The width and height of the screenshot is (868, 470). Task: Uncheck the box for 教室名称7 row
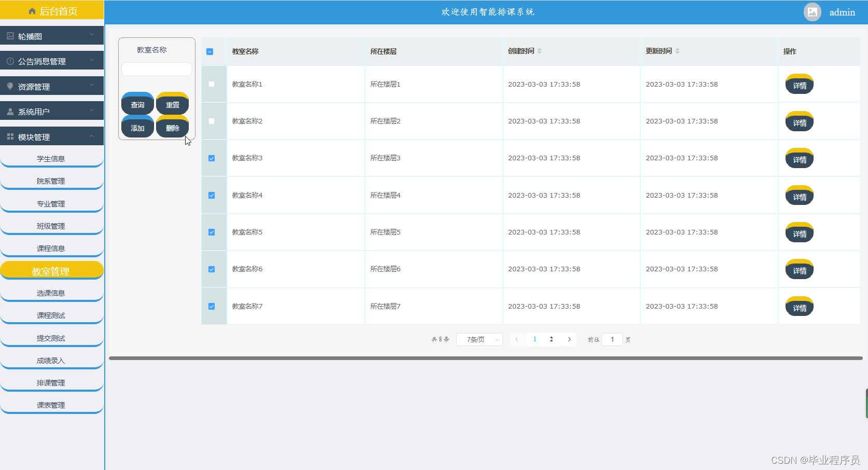click(212, 307)
